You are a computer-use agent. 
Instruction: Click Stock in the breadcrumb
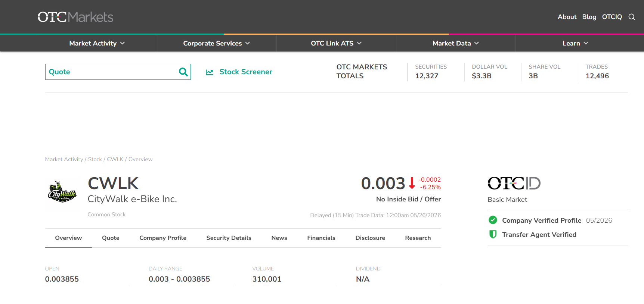click(x=95, y=159)
